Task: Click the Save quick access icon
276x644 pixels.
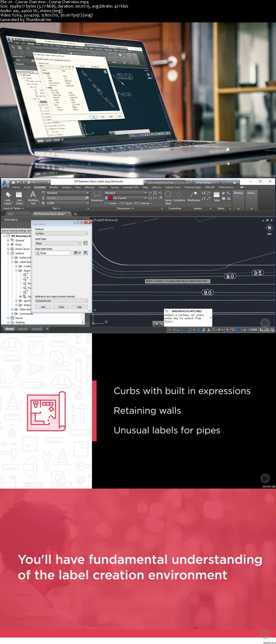Action: (24, 182)
